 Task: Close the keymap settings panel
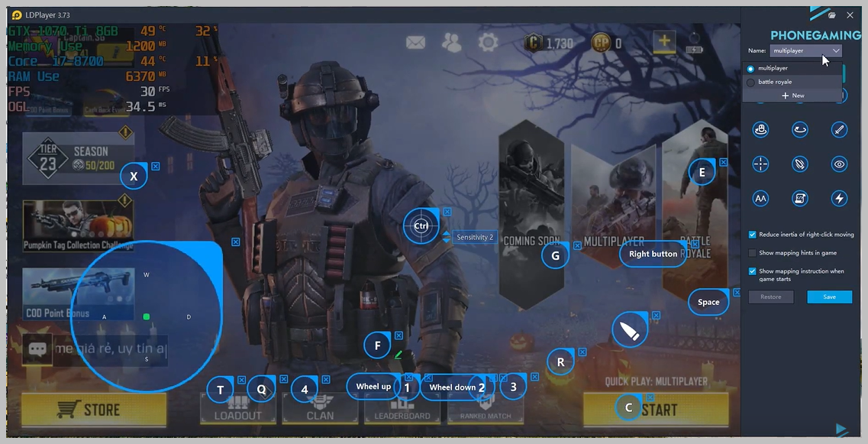850,15
